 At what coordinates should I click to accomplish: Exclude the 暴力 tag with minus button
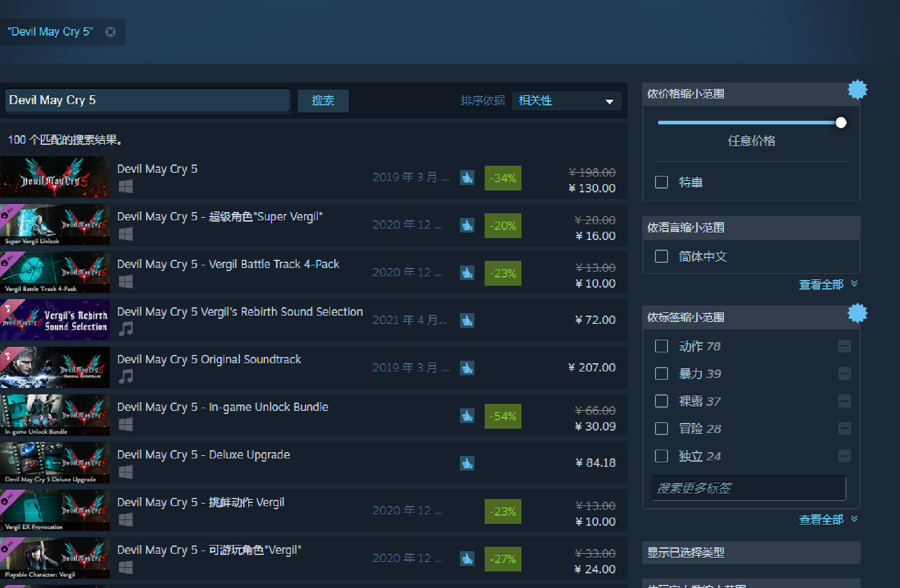tap(844, 373)
